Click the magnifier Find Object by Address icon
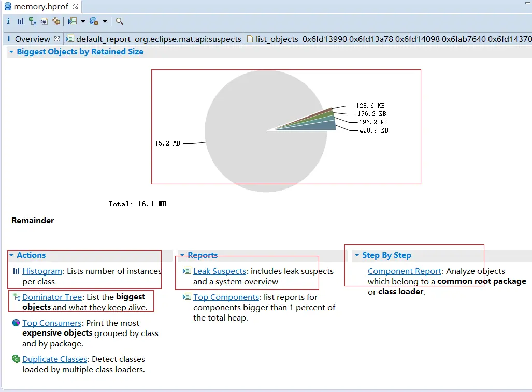The image size is (532, 392). tap(120, 21)
